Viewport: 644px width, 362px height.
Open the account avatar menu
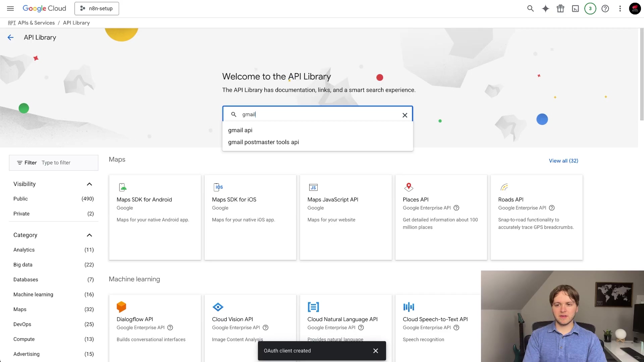coord(635,8)
